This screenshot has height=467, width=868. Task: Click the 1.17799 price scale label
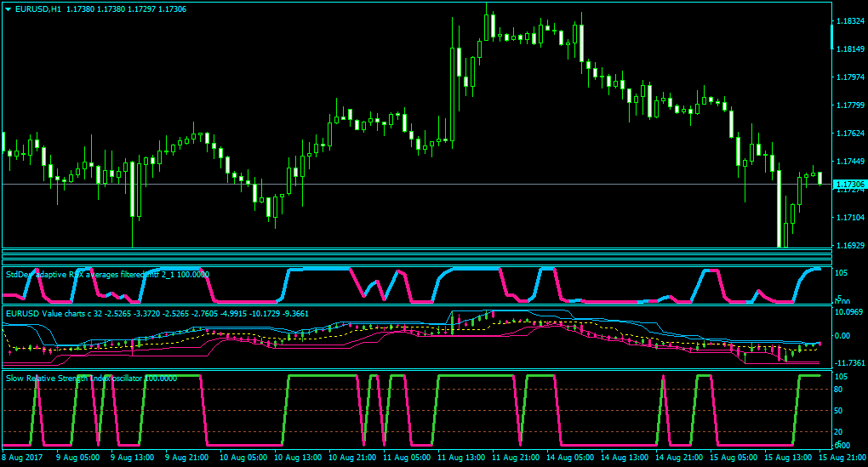point(850,105)
